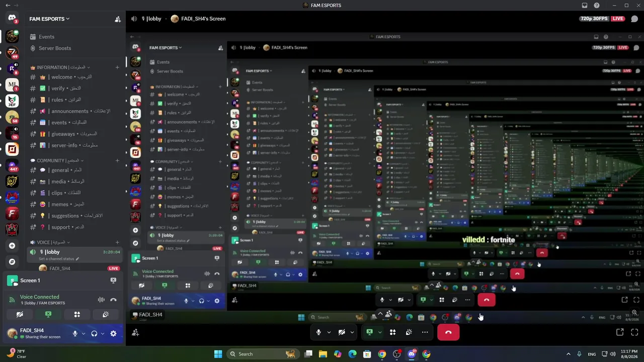The width and height of the screenshot is (644, 362).
Task: Collapse the COMMUNITY category
Action: [x=57, y=161]
